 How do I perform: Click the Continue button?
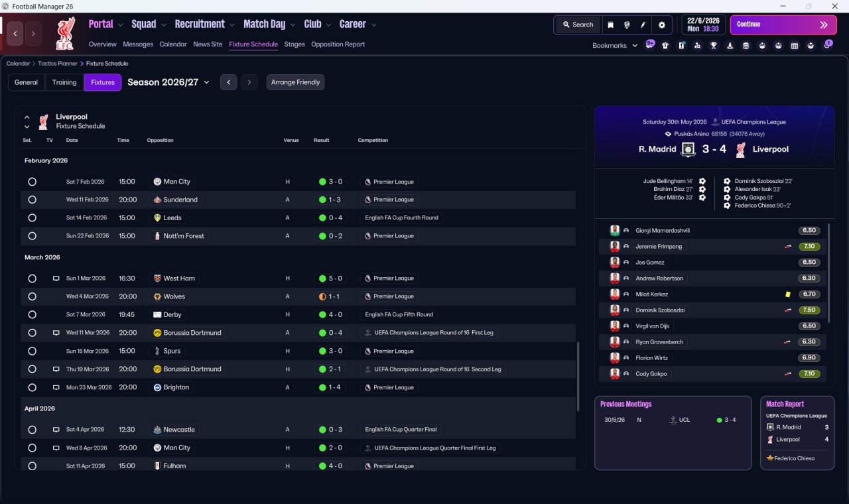click(x=783, y=25)
